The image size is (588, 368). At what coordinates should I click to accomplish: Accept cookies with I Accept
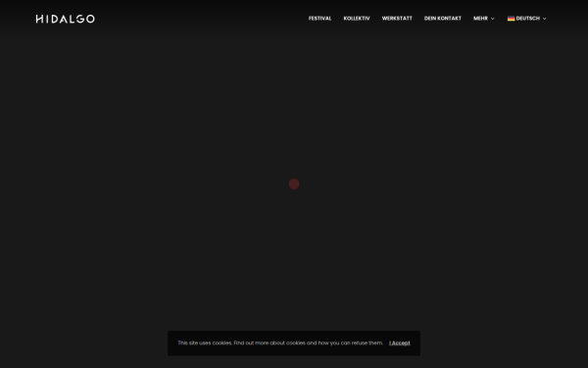click(x=400, y=342)
